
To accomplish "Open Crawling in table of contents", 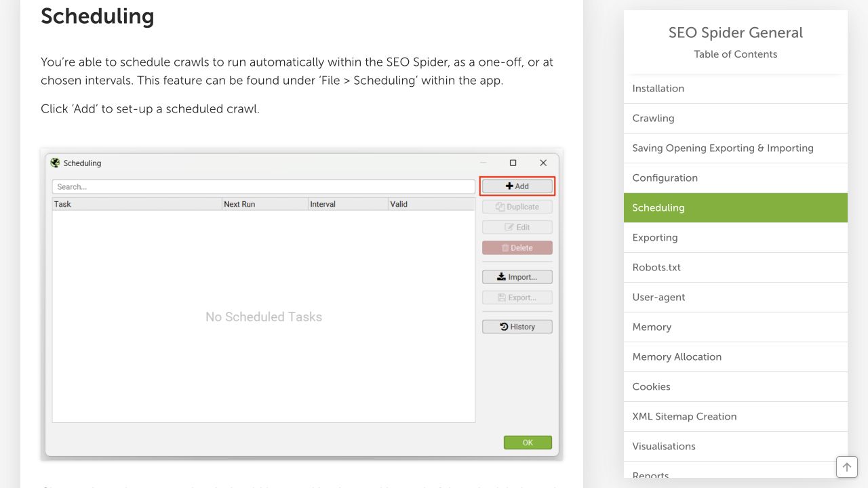I will pyautogui.click(x=736, y=119).
